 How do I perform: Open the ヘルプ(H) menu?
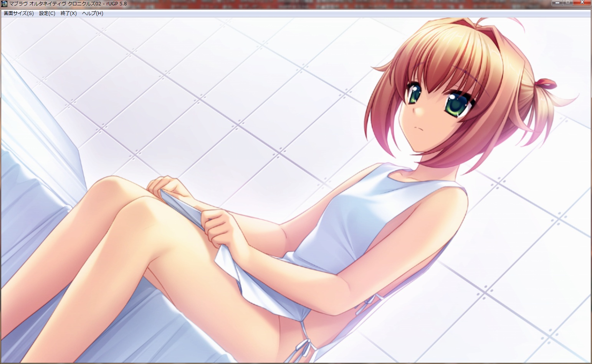(93, 13)
